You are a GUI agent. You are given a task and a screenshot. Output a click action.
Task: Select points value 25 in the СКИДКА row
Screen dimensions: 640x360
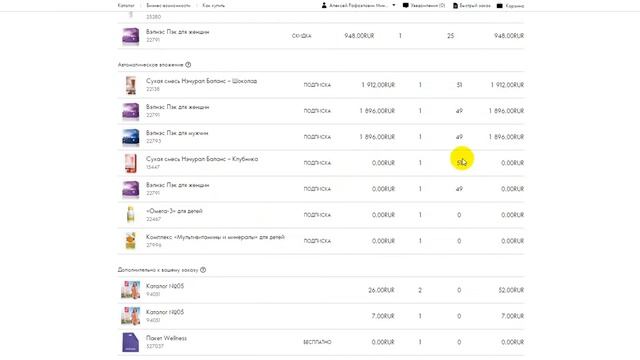pyautogui.click(x=451, y=36)
